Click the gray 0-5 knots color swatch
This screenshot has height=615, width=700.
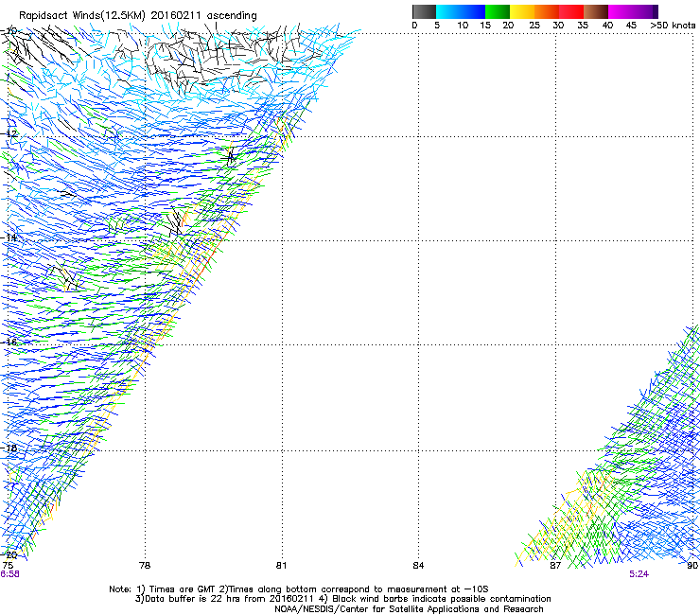424,11
